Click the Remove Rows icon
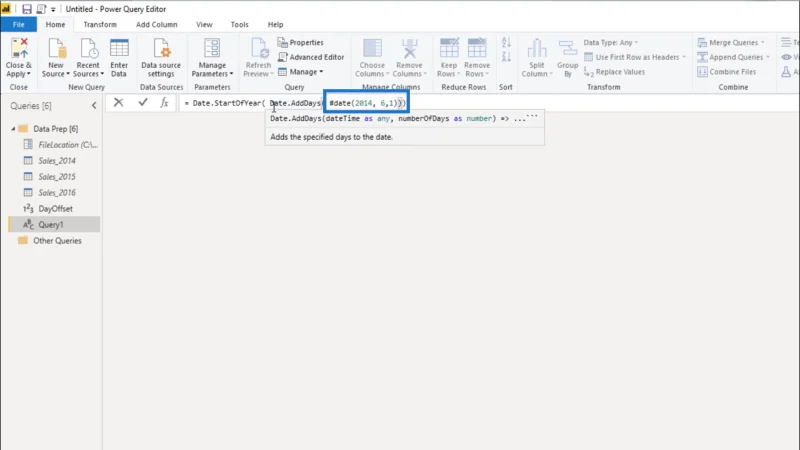This screenshot has width=800, height=450. [x=477, y=49]
